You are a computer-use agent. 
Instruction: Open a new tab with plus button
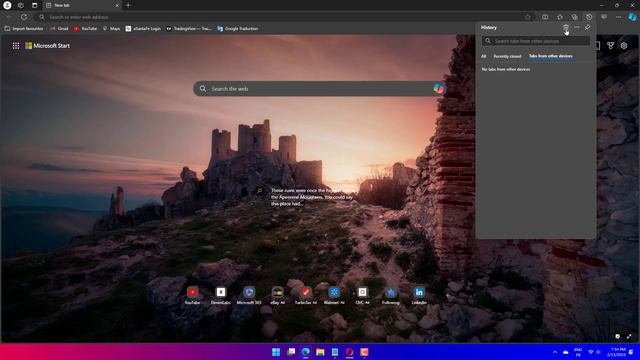click(128, 5)
